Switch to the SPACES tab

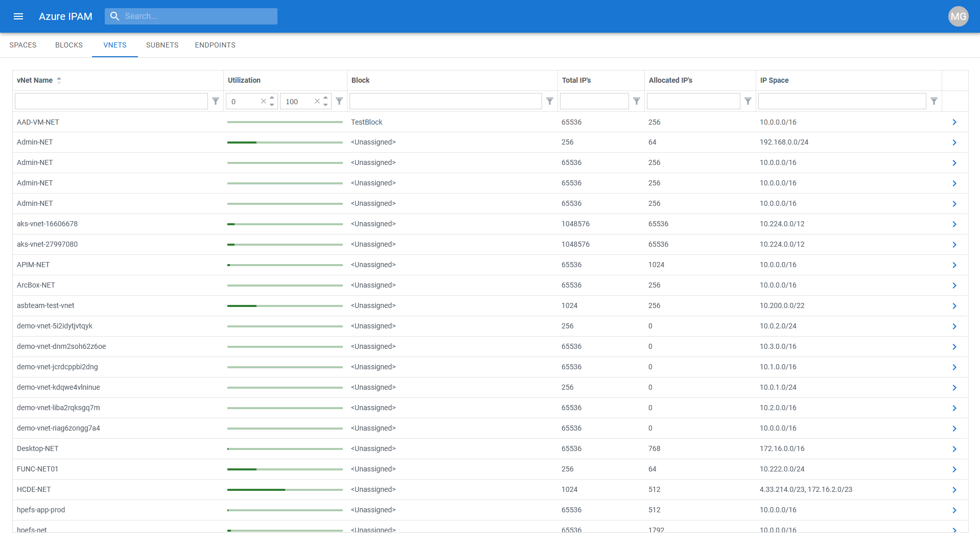(x=23, y=45)
